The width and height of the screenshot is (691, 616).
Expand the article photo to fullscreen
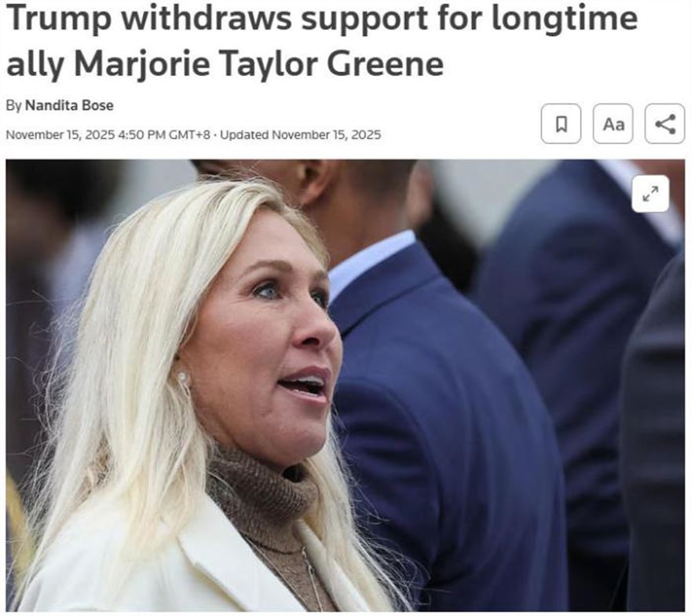coord(650,194)
